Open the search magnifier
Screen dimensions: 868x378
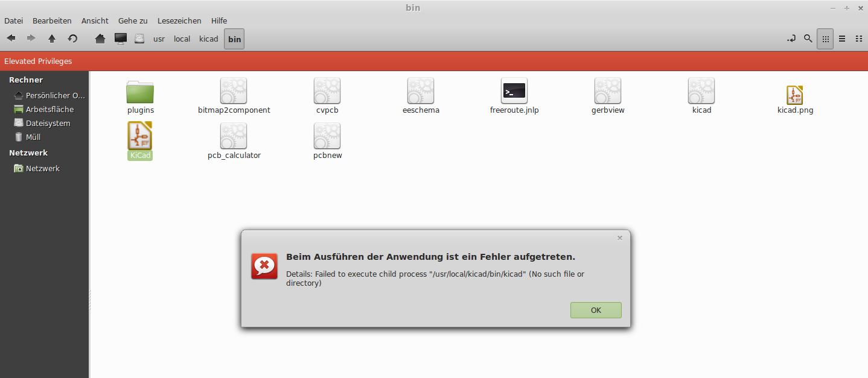point(808,39)
